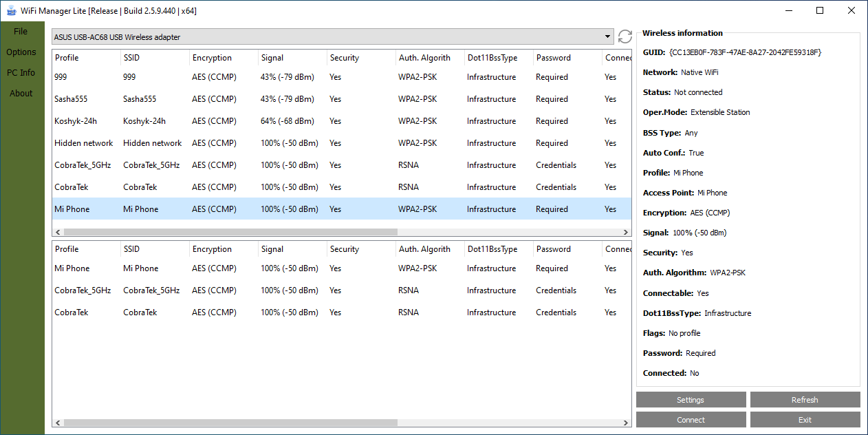
Task: Select CobraTek_5GHz row in the upper table
Action: point(342,165)
